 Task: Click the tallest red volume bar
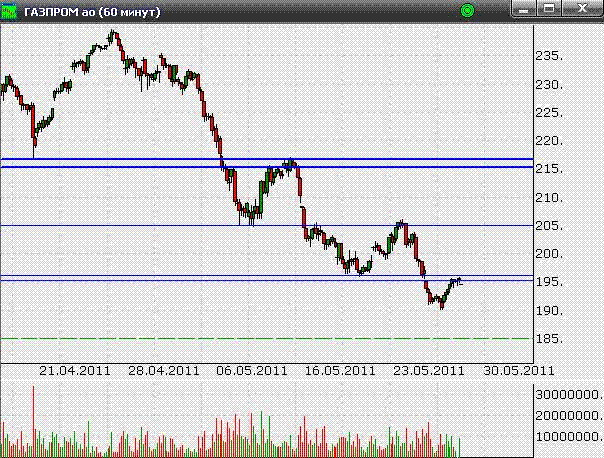tap(34, 421)
